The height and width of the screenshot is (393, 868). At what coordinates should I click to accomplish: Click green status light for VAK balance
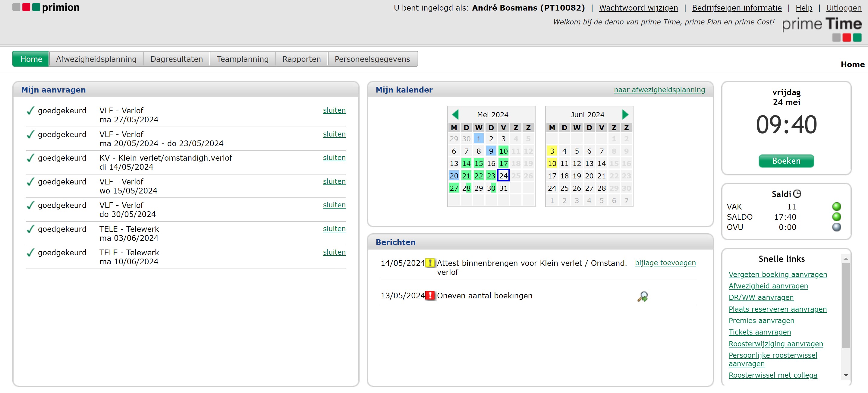pos(836,207)
